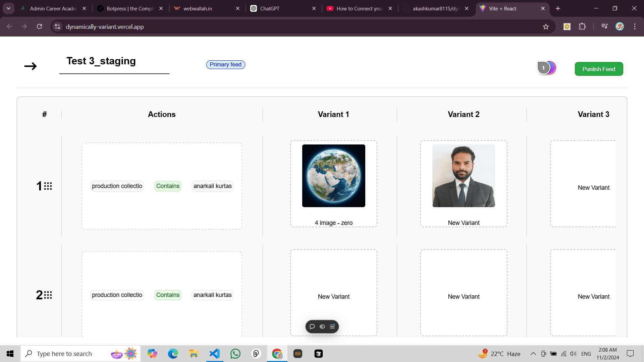Switch to akashkumar8115 GitHub tab
This screenshot has width=644, height=362.
click(x=436, y=8)
